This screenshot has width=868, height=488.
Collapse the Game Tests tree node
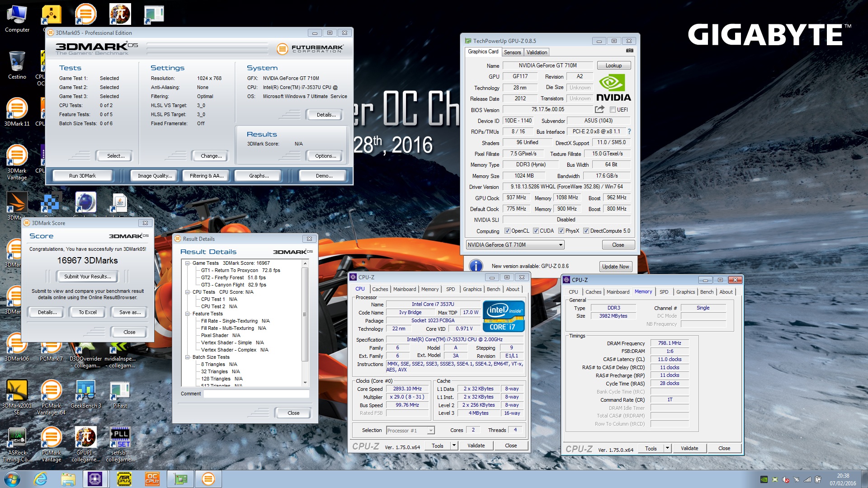pyautogui.click(x=187, y=263)
